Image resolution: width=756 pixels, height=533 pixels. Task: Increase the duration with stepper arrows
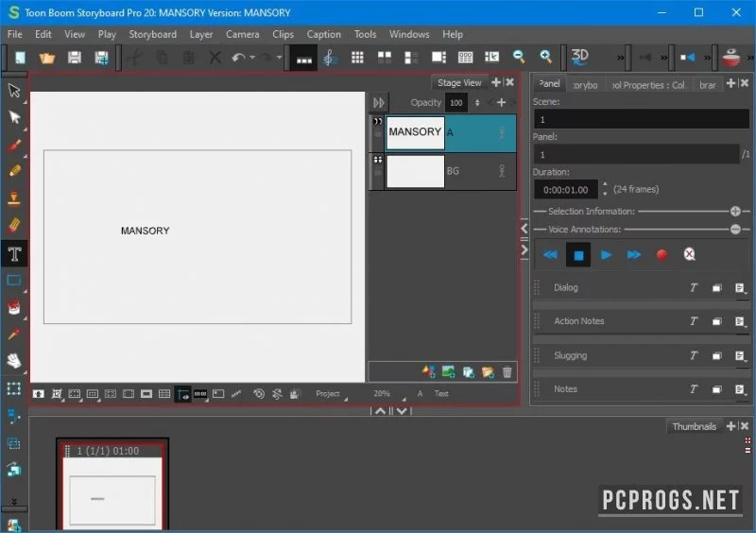tap(605, 184)
